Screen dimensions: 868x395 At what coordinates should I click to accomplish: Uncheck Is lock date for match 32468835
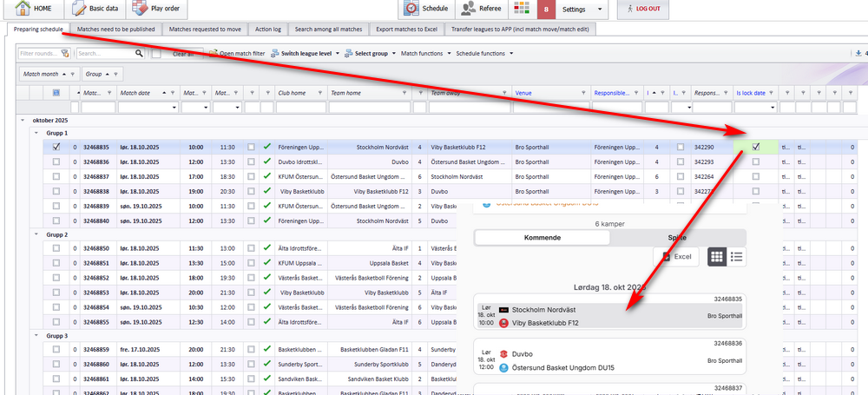click(x=756, y=148)
